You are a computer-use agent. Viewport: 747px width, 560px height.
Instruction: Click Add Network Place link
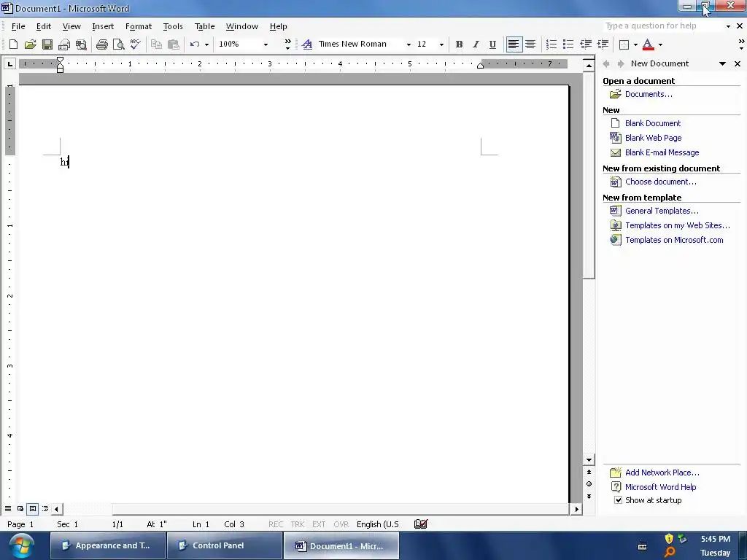pos(662,472)
